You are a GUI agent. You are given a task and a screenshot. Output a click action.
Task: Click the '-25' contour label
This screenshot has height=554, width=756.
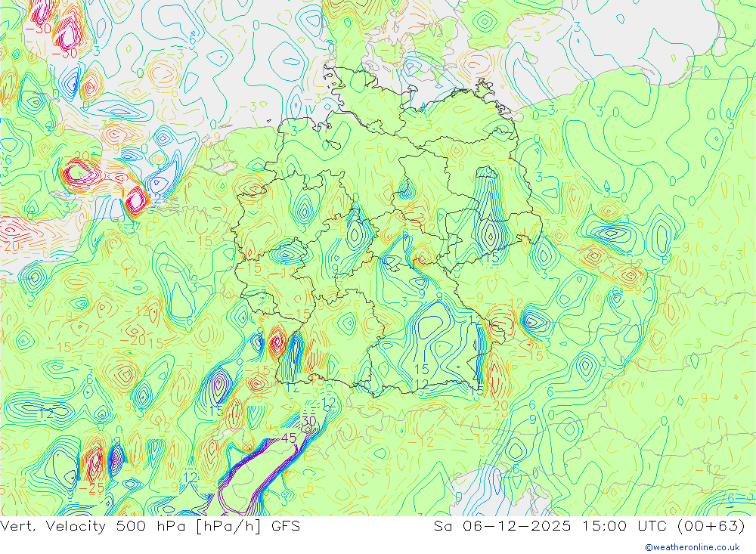tap(91, 488)
